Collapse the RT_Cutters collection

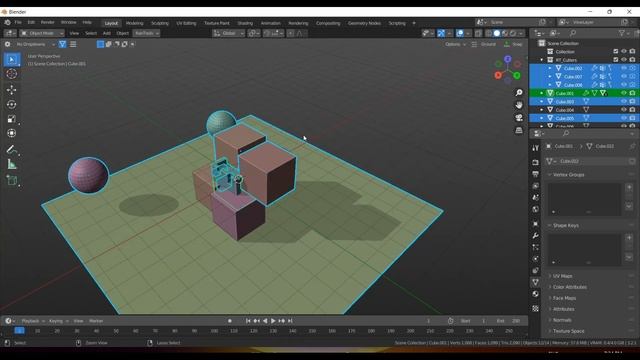(542, 60)
